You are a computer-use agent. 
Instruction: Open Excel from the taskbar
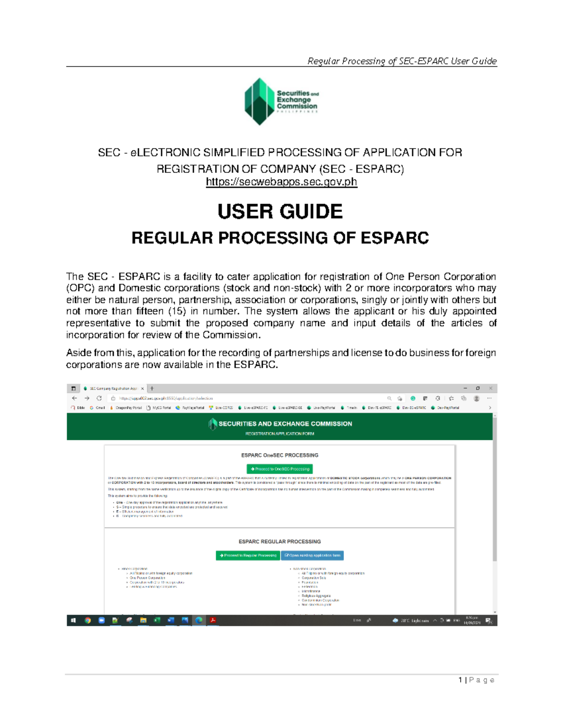click(x=157, y=621)
